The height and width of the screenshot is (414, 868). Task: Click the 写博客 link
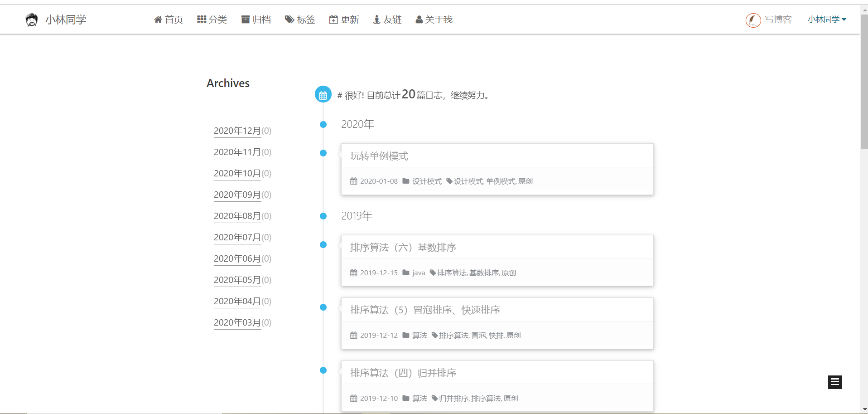click(778, 19)
